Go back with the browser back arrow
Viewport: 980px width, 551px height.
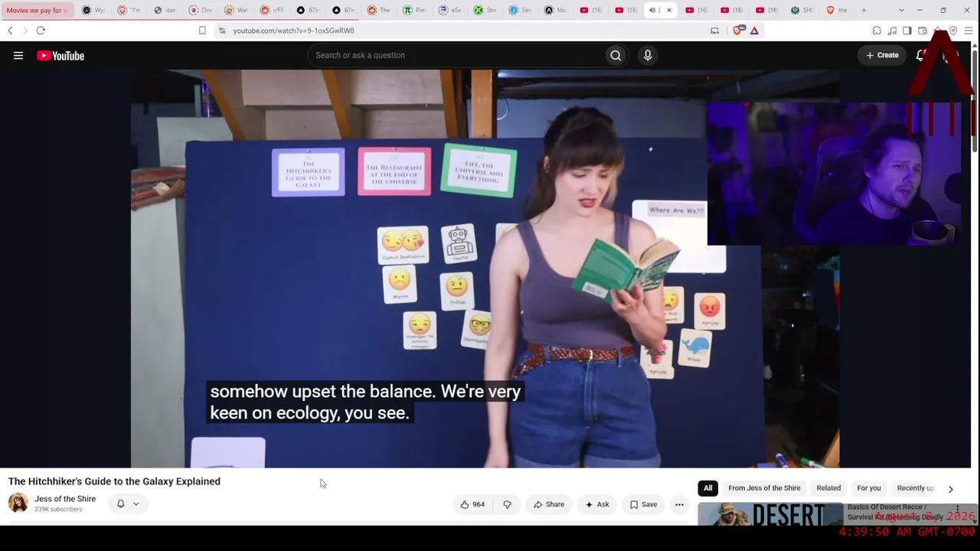tap(10, 31)
